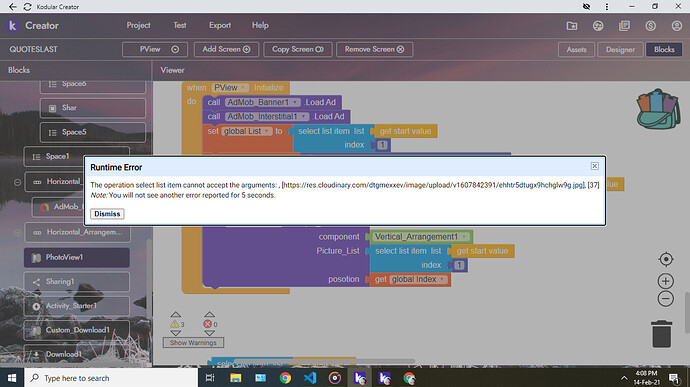690x387 pixels.
Task: Select the PhotoView1 component
Action: click(x=77, y=258)
